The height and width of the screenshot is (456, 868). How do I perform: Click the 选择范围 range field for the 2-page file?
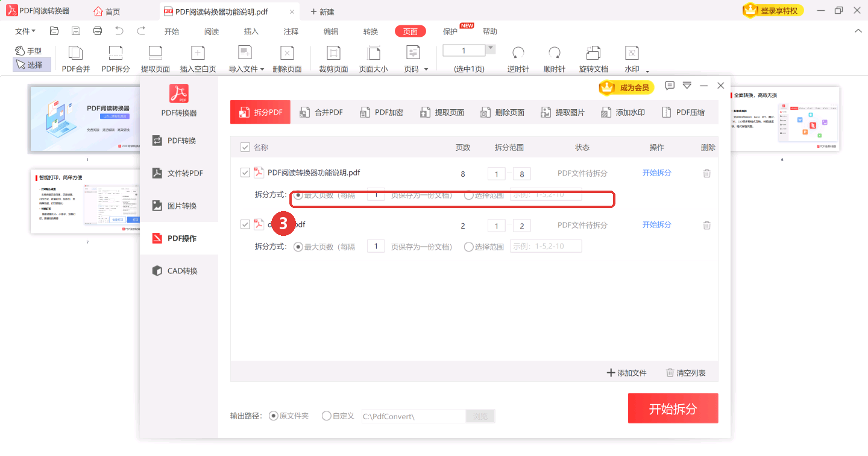tap(546, 246)
